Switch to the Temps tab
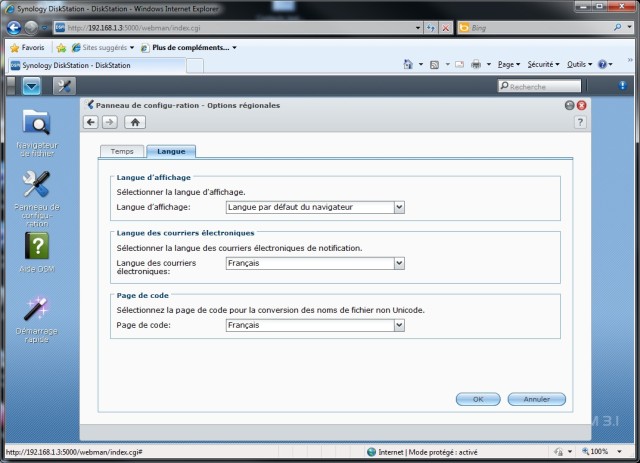The width and height of the screenshot is (640, 463). pos(121,151)
